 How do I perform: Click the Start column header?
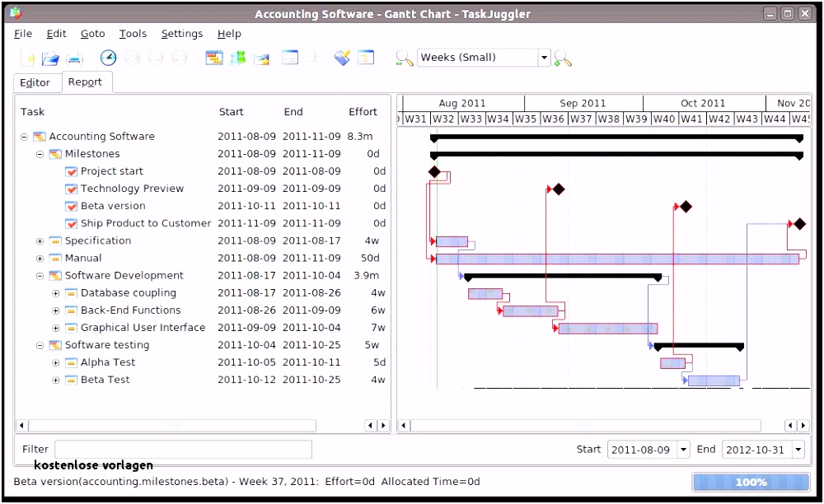pyautogui.click(x=232, y=112)
